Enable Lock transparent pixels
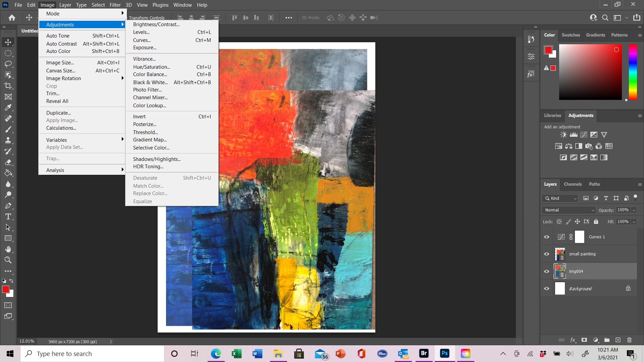Viewport: 644px width, 362px height. [x=559, y=222]
